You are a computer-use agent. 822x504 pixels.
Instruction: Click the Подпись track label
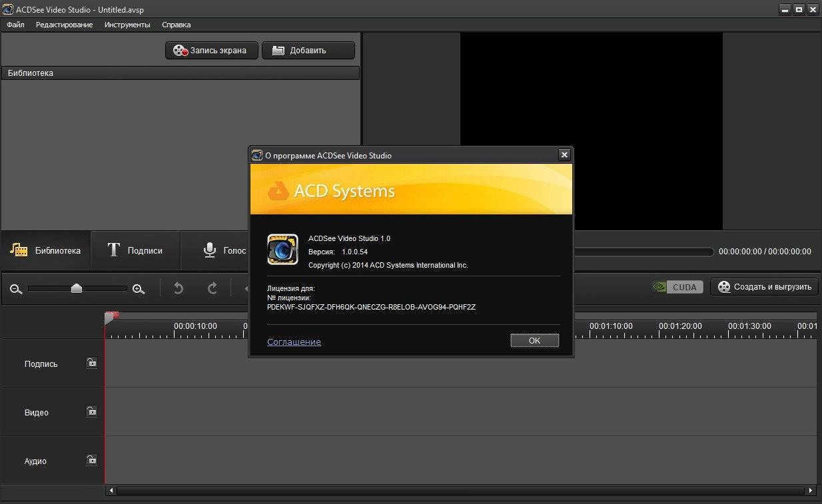pos(41,364)
